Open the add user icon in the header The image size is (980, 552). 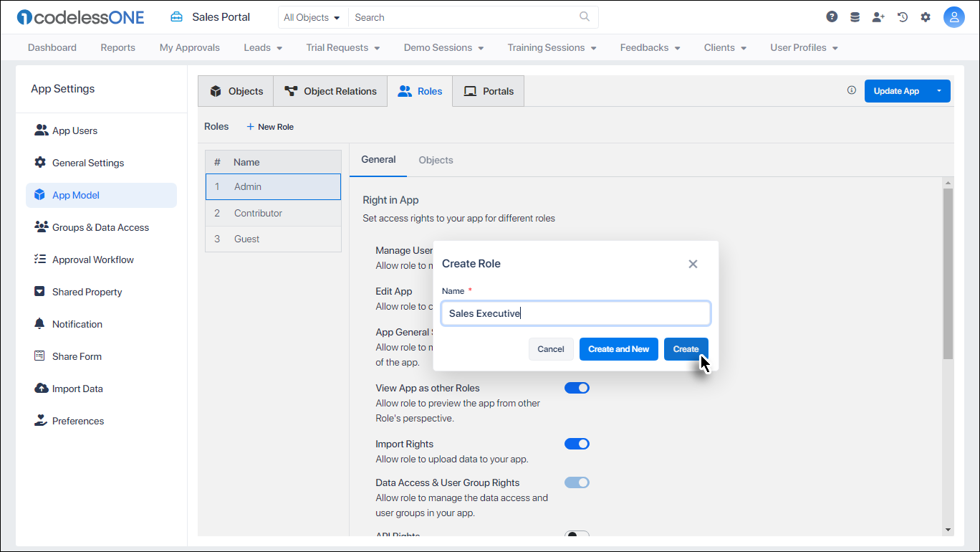pos(878,16)
